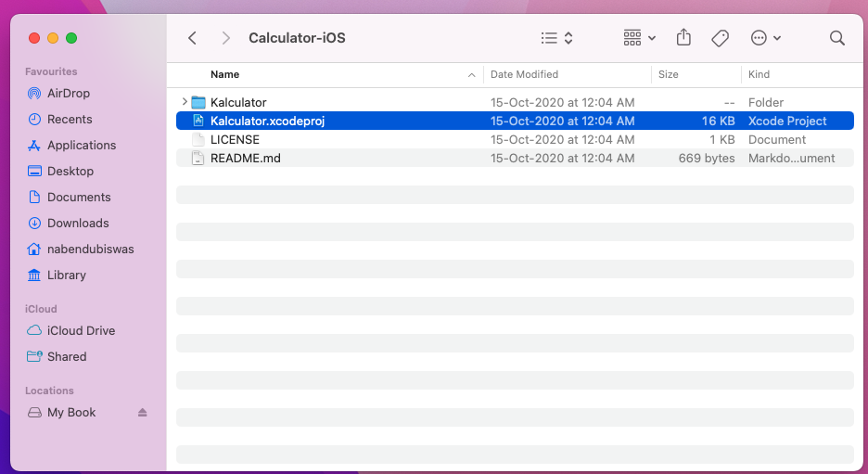Click the home house icon
The width and height of the screenshot is (868, 474).
click(34, 250)
